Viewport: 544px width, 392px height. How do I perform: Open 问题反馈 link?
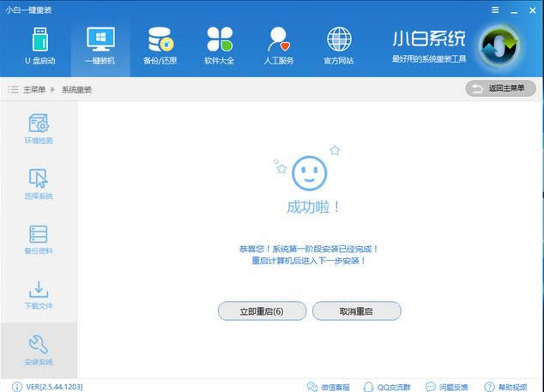pos(446,387)
